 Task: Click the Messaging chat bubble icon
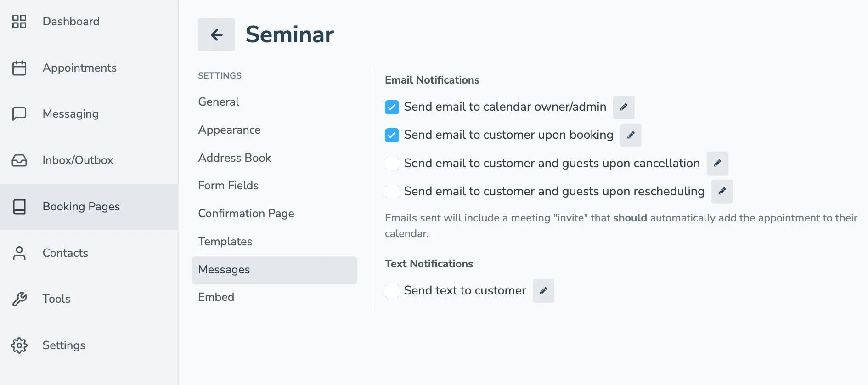(19, 113)
